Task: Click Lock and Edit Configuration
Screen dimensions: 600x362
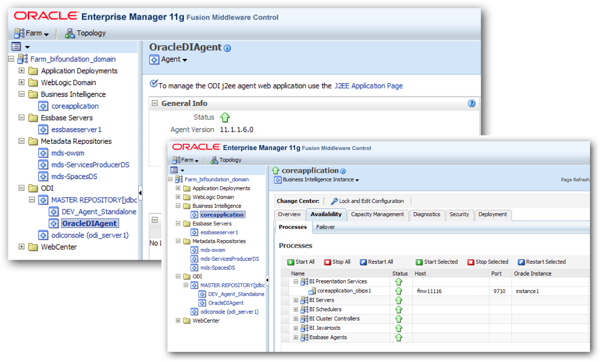Action: click(x=367, y=201)
